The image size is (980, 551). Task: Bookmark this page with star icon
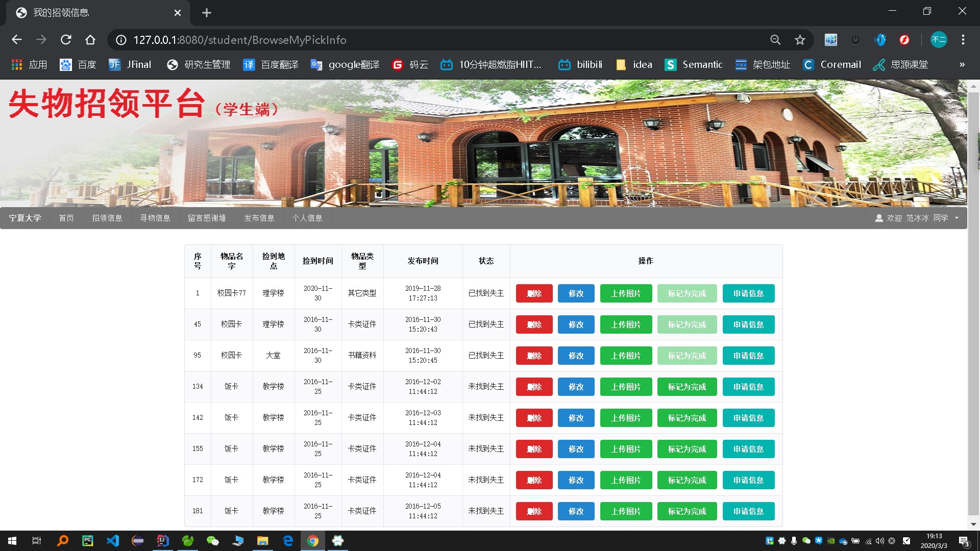(x=800, y=40)
